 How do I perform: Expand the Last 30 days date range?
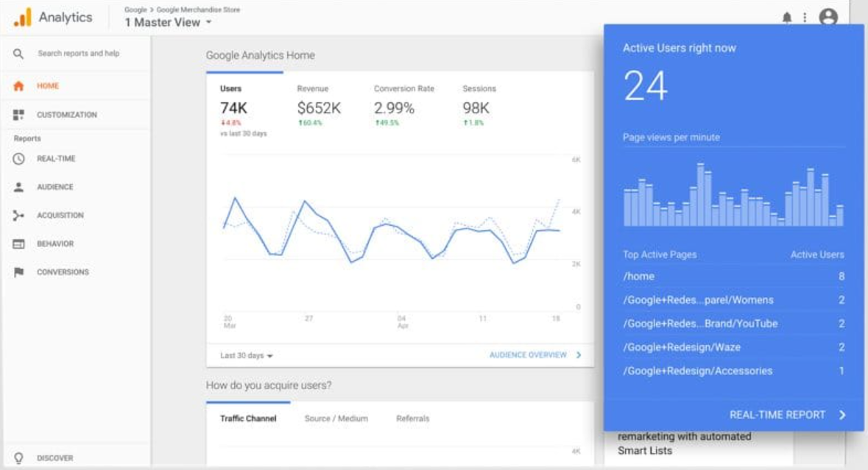(x=244, y=354)
